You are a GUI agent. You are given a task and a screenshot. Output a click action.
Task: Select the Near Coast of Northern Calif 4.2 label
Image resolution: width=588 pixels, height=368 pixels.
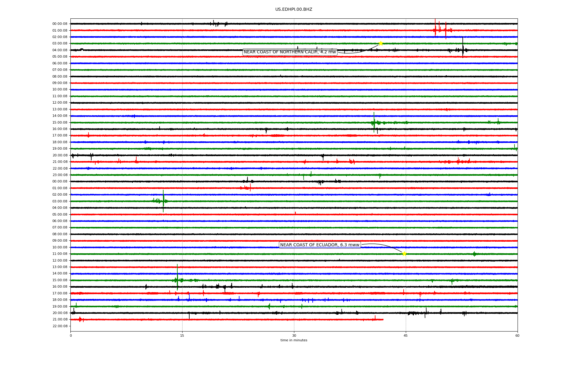click(x=290, y=52)
